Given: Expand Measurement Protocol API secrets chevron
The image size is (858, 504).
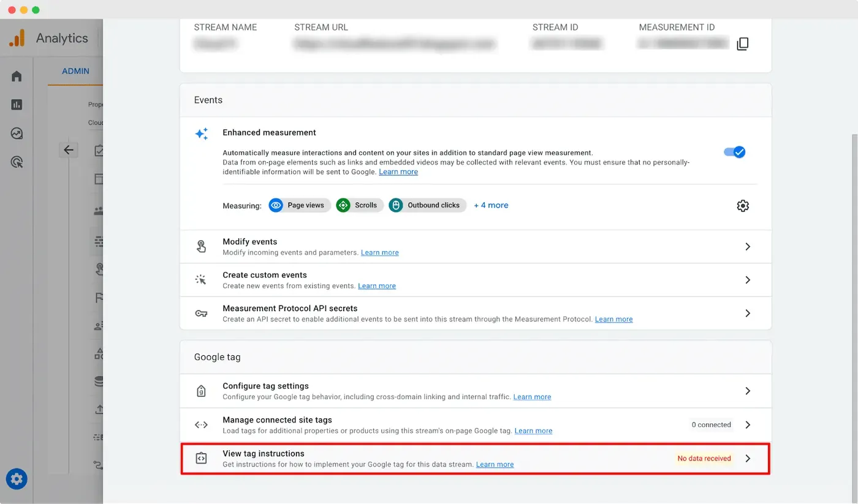Looking at the screenshot, I should coord(748,314).
